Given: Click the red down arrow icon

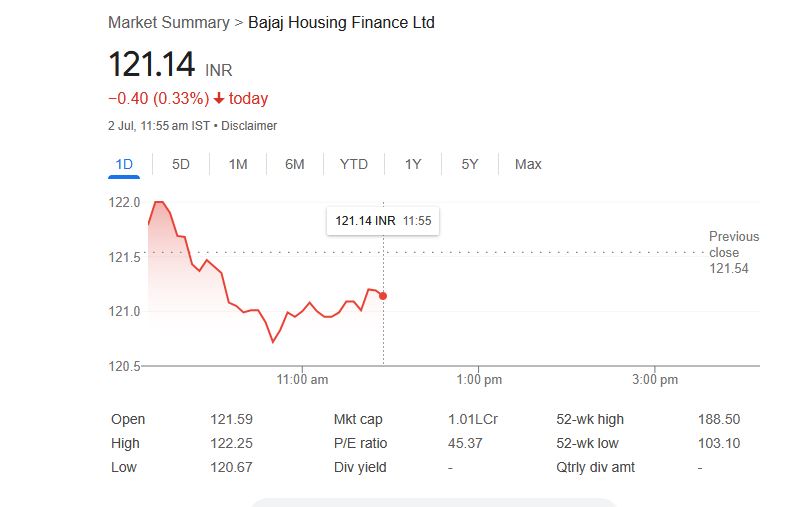Looking at the screenshot, I should point(219,99).
